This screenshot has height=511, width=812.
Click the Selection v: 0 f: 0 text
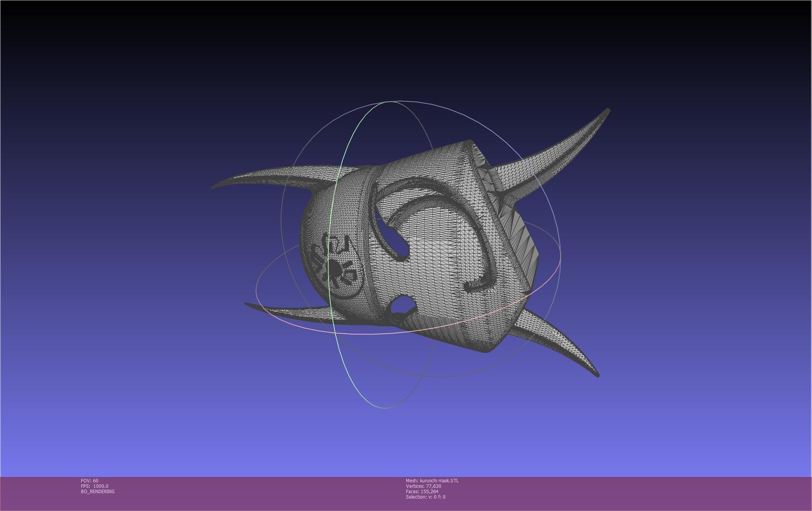coord(425,497)
